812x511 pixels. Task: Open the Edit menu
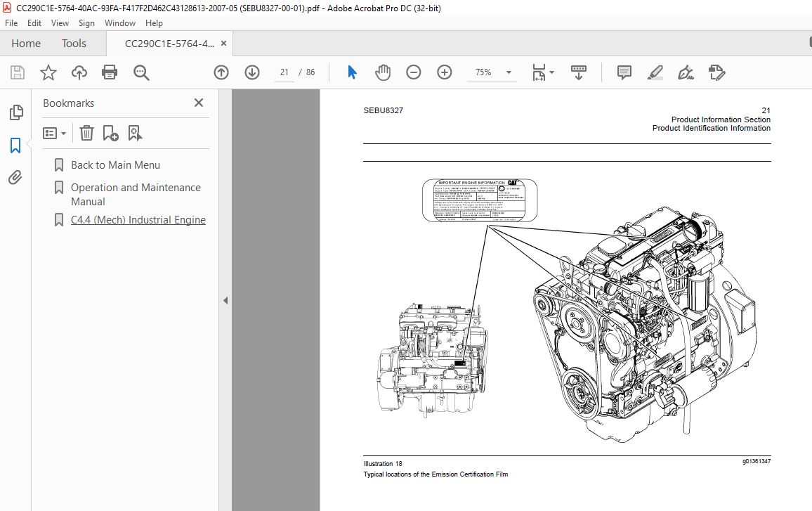[34, 22]
